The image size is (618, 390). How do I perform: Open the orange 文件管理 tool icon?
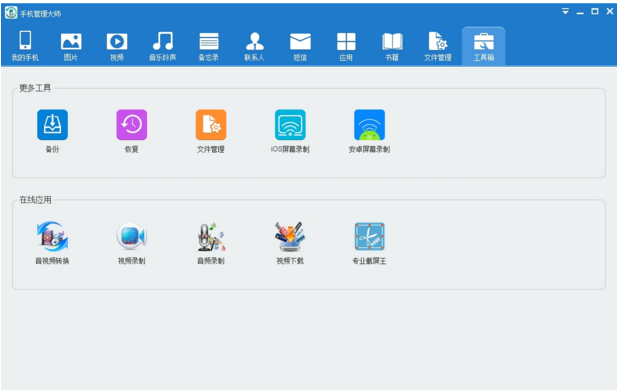click(x=211, y=131)
